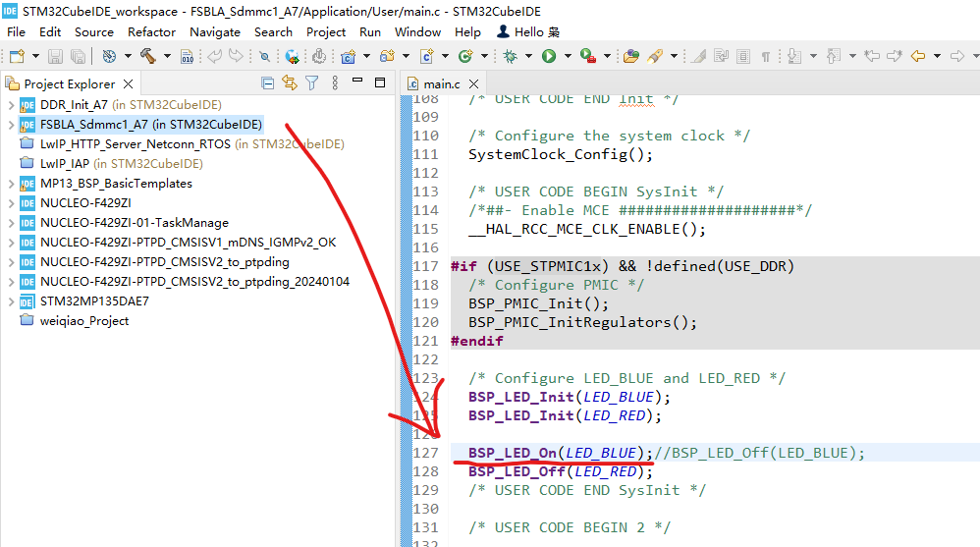Viewport: 980px width, 547px height.
Task: Toggle Mark Occurrences highlighter icon
Action: [x=699, y=56]
